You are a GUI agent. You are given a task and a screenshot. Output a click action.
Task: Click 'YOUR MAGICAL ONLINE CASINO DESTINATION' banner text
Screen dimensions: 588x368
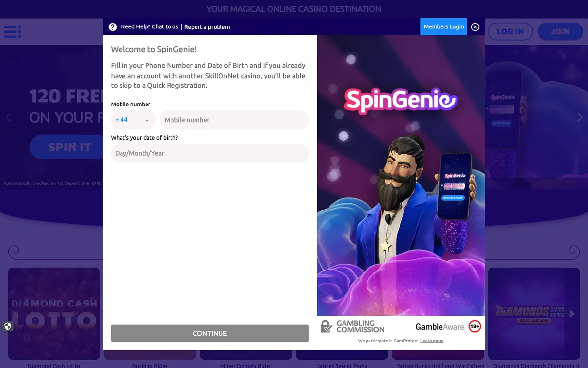point(294,9)
